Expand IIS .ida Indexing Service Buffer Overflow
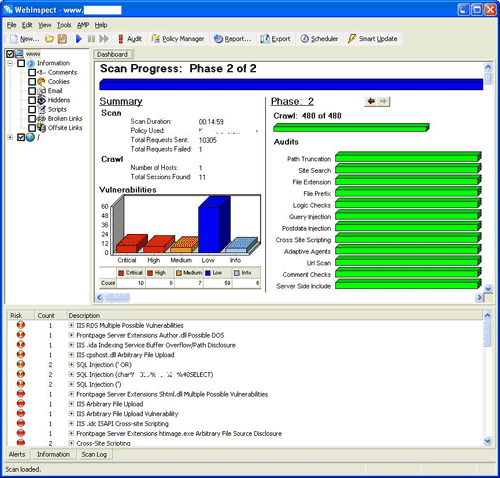The width and height of the screenshot is (500, 478). coord(71,345)
